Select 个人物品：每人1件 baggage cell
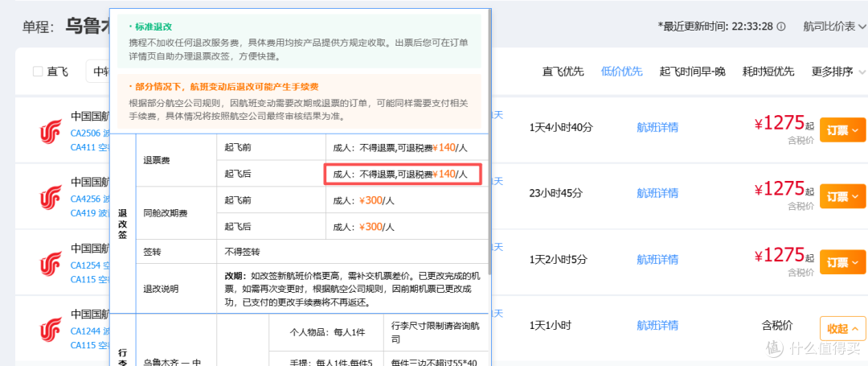The width and height of the screenshot is (868, 366). [x=325, y=334]
